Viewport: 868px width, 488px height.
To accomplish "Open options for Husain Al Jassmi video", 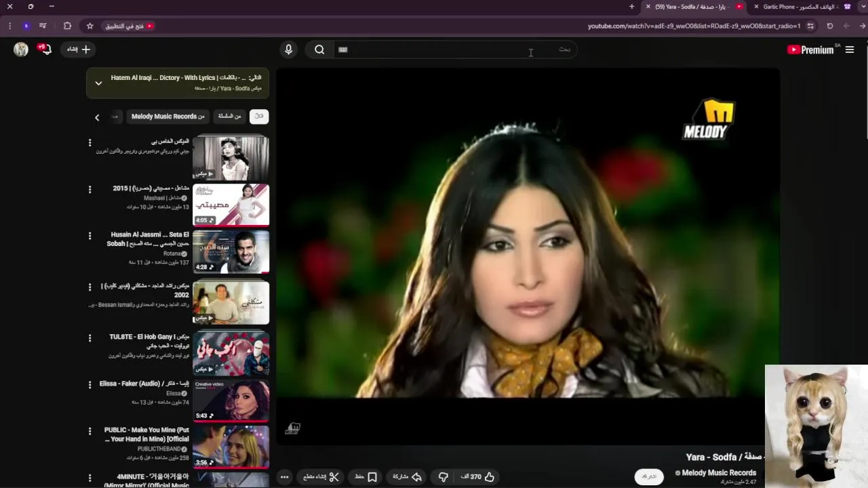I will (x=90, y=236).
